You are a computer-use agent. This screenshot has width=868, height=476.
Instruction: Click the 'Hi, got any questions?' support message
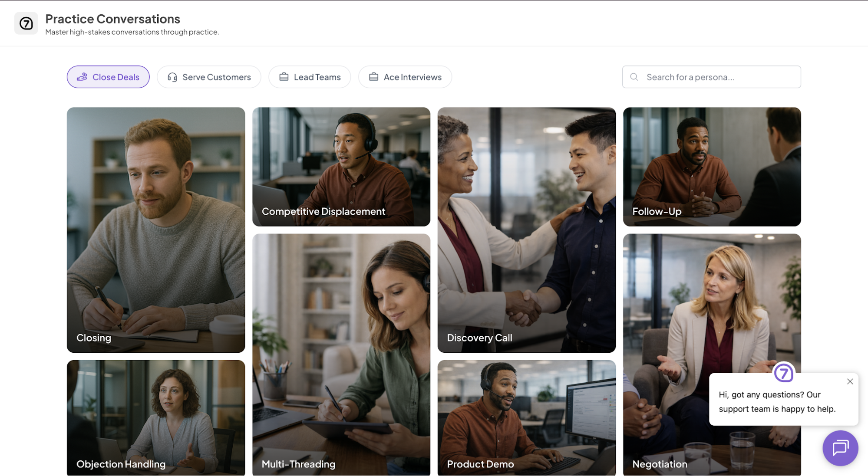[x=777, y=402]
